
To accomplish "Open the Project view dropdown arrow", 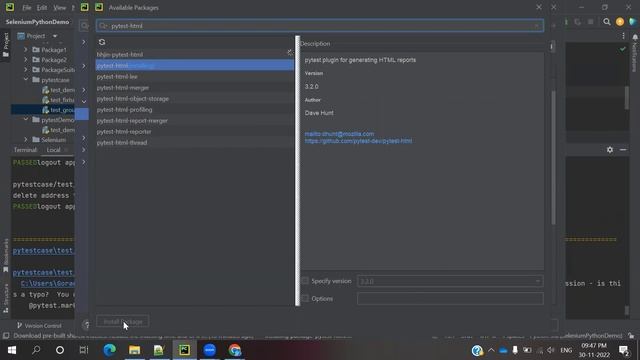I will tap(55, 36).
